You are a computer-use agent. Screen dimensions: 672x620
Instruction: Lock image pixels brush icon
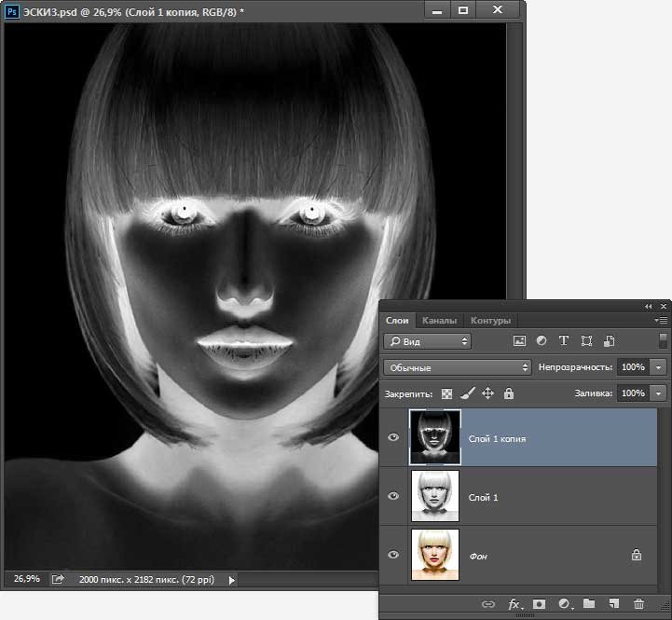pyautogui.click(x=468, y=393)
